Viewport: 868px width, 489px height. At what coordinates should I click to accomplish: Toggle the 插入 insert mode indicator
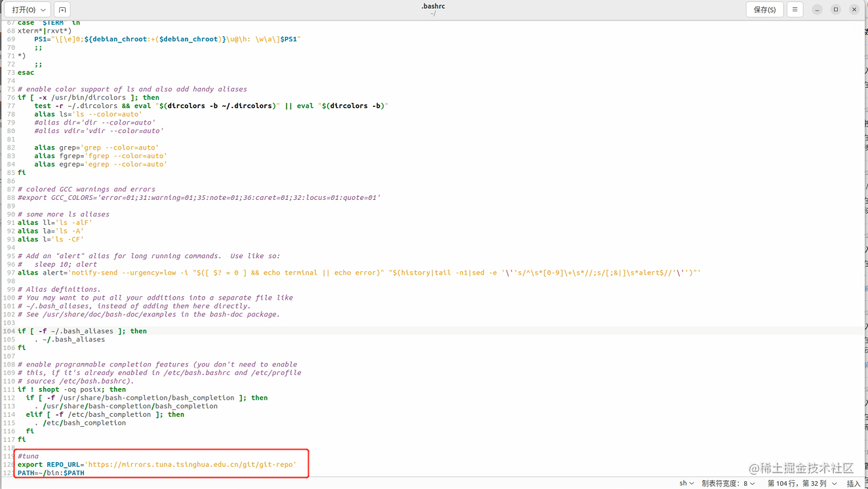coord(854,483)
